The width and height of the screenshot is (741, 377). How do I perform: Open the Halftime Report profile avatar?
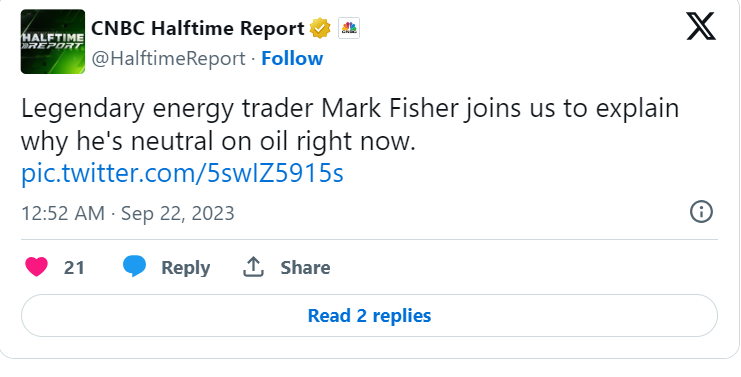click(53, 42)
